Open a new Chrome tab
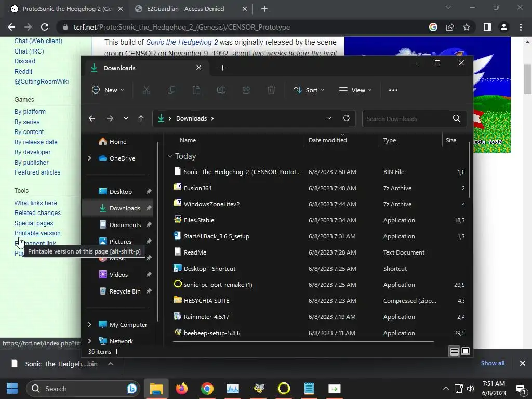The height and width of the screenshot is (399, 532). [264, 9]
